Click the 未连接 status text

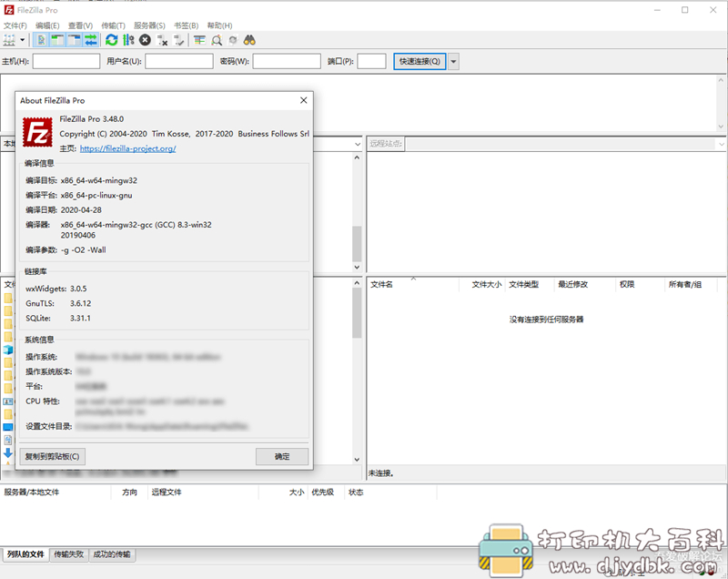[380, 473]
